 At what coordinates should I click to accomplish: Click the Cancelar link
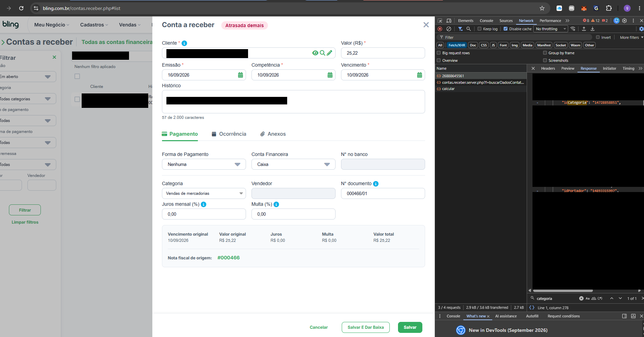coord(319,327)
